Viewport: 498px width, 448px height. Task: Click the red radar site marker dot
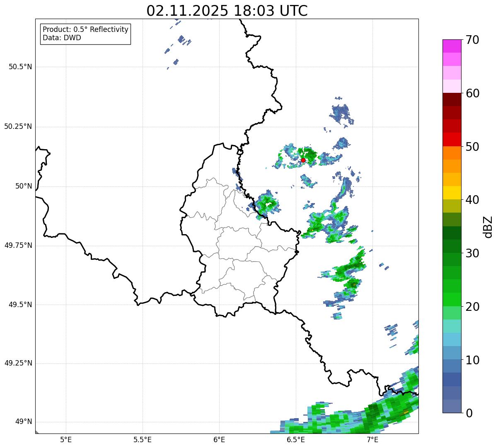[x=303, y=160]
